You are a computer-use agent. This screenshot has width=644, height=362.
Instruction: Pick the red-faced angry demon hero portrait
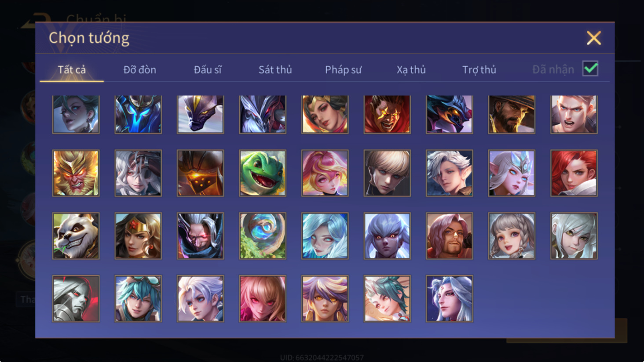(x=387, y=114)
